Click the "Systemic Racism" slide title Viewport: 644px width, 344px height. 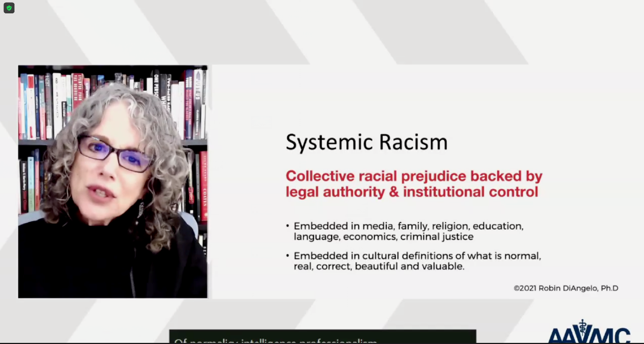click(x=366, y=142)
